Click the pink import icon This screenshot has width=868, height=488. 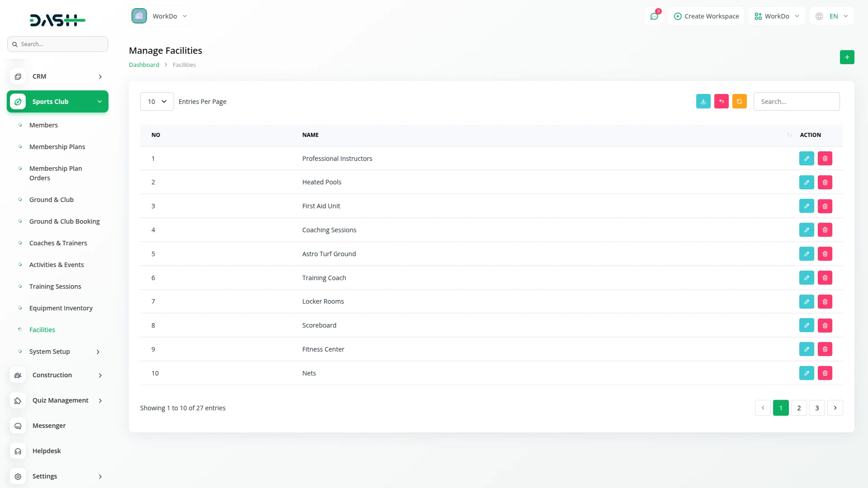(721, 102)
